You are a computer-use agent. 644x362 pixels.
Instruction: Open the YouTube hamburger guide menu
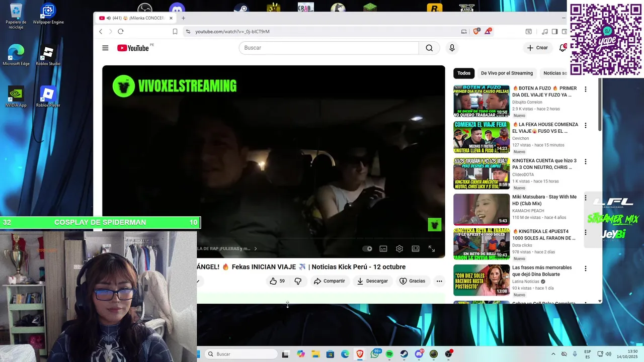105,48
